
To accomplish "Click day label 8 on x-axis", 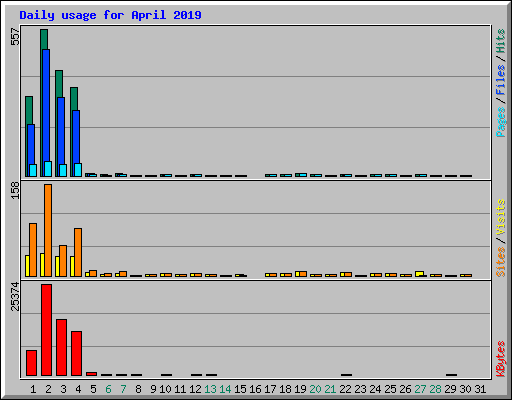I will [138, 389].
